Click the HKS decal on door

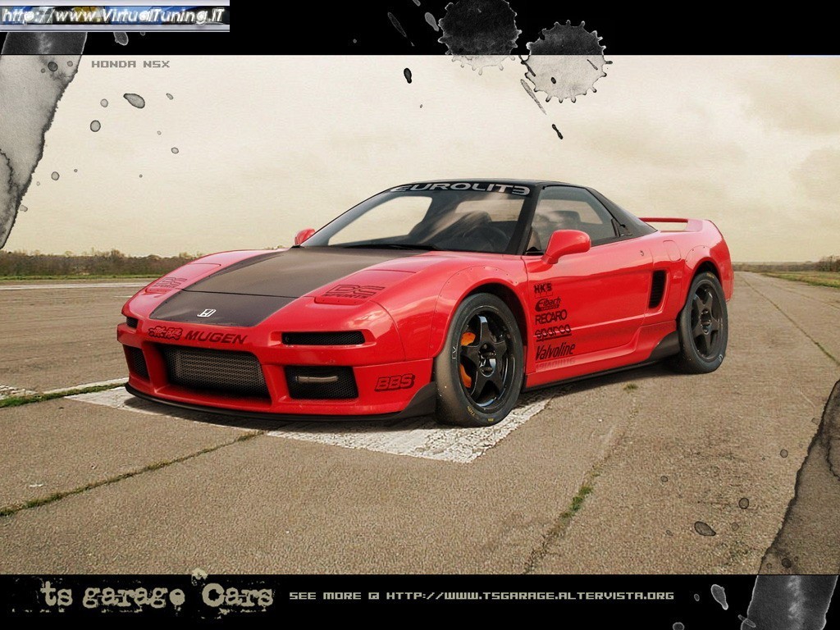click(x=543, y=289)
